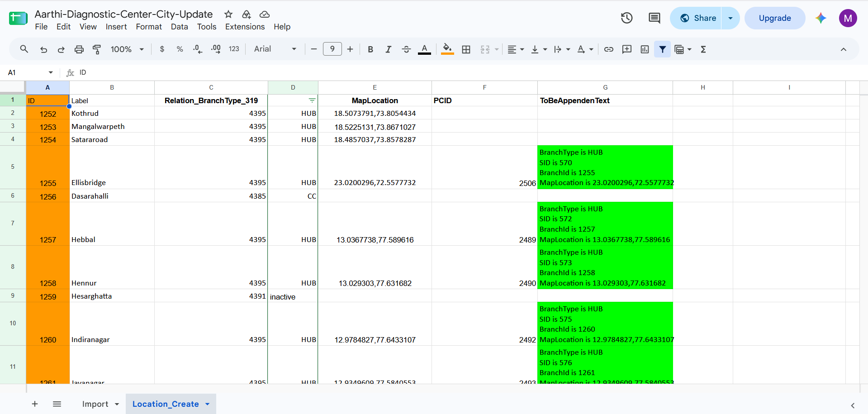Image resolution: width=868 pixels, height=414 pixels.
Task: Undo the last action
Action: tap(43, 49)
